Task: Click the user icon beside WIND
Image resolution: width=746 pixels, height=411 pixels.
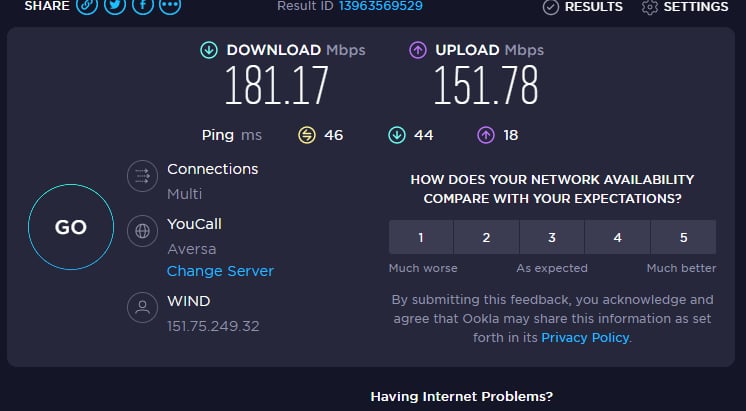Action: pos(142,307)
